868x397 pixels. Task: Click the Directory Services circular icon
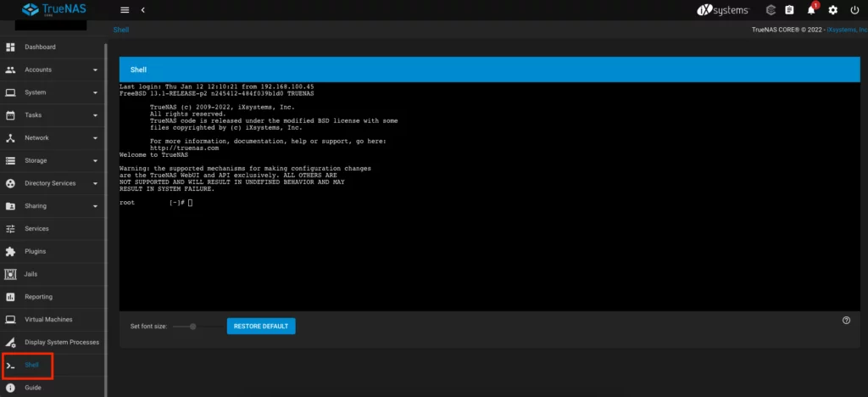click(10, 183)
